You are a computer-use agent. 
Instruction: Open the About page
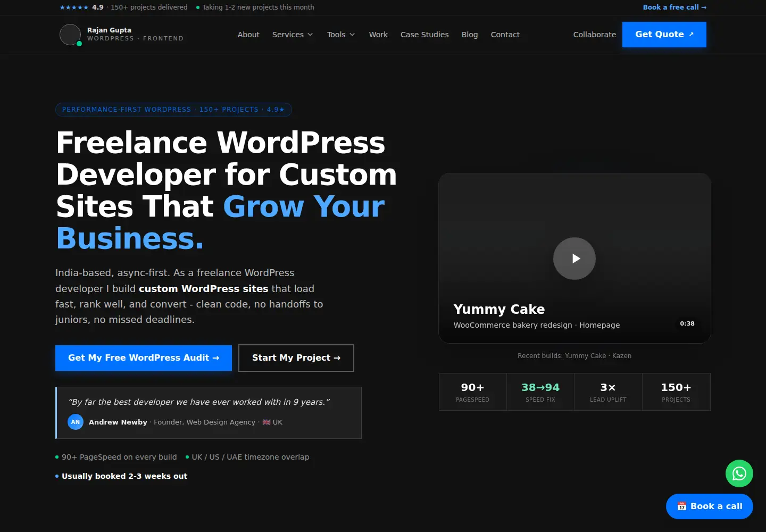pyautogui.click(x=248, y=35)
